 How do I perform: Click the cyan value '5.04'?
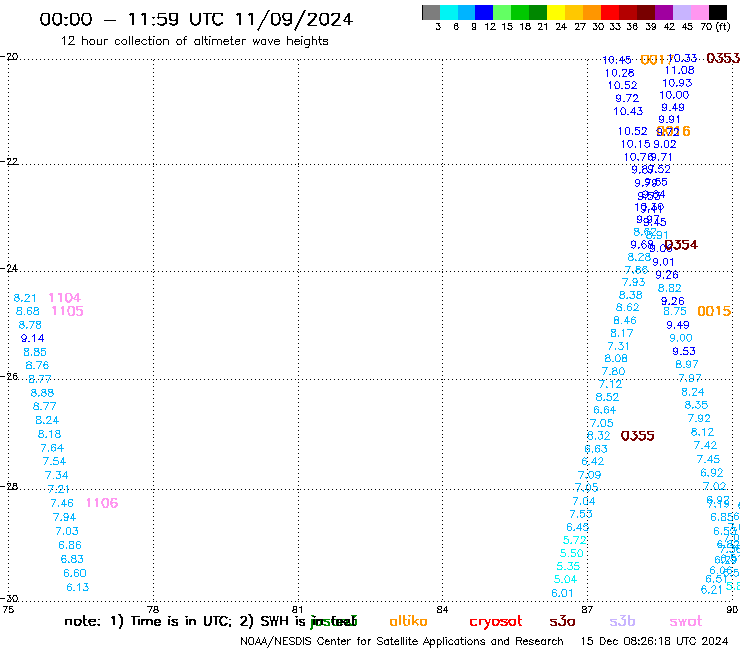coord(565,579)
